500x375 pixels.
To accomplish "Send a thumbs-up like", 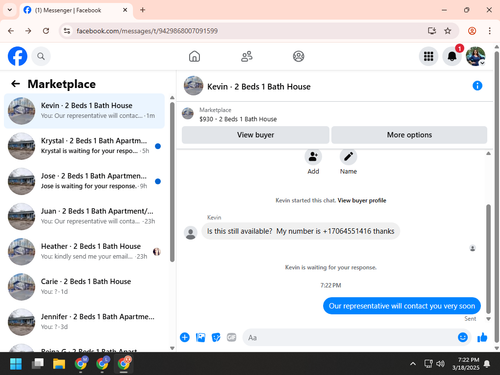I will coord(482,337).
